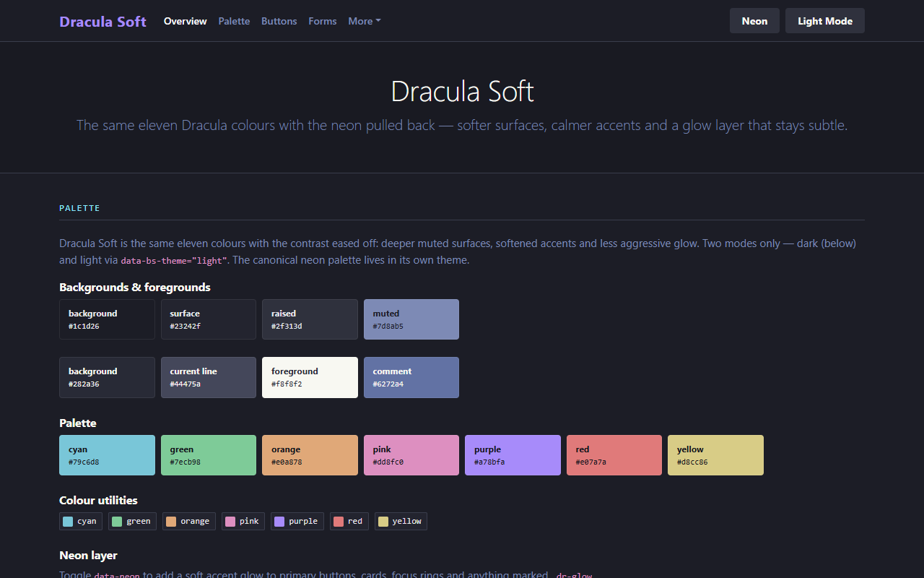The height and width of the screenshot is (578, 924).
Task: Switch to Light Mode
Action: pyautogui.click(x=824, y=21)
